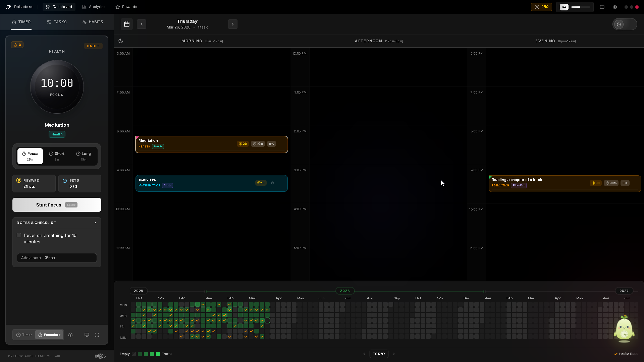The image size is (644, 362).
Task: Open the settings gear in top bar
Action: 614,7
